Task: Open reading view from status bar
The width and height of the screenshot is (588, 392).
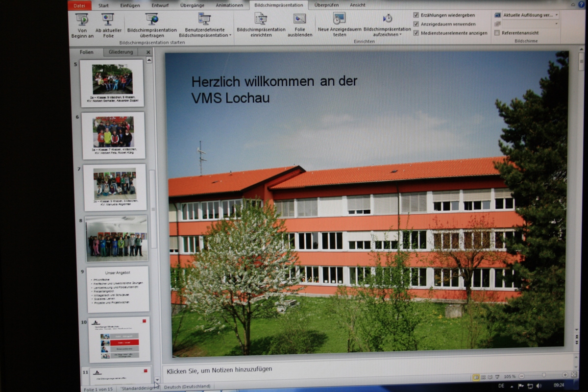Action: pos(490,377)
